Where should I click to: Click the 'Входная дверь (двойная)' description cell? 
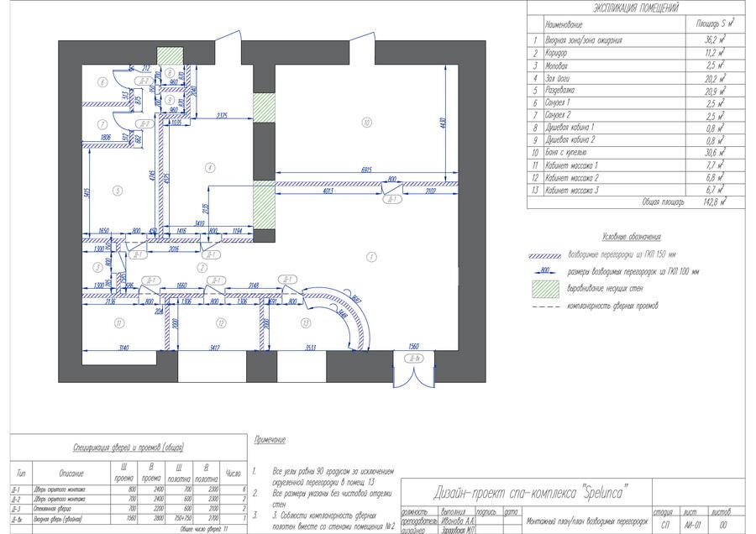(x=57, y=519)
